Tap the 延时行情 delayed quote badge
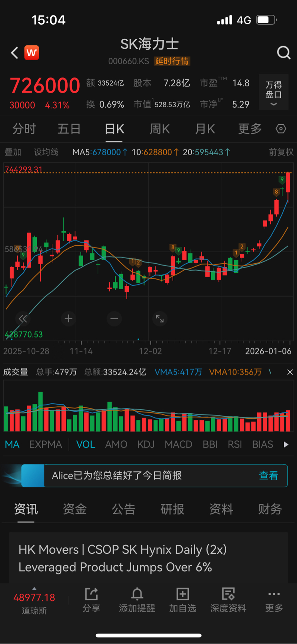 point(172,61)
